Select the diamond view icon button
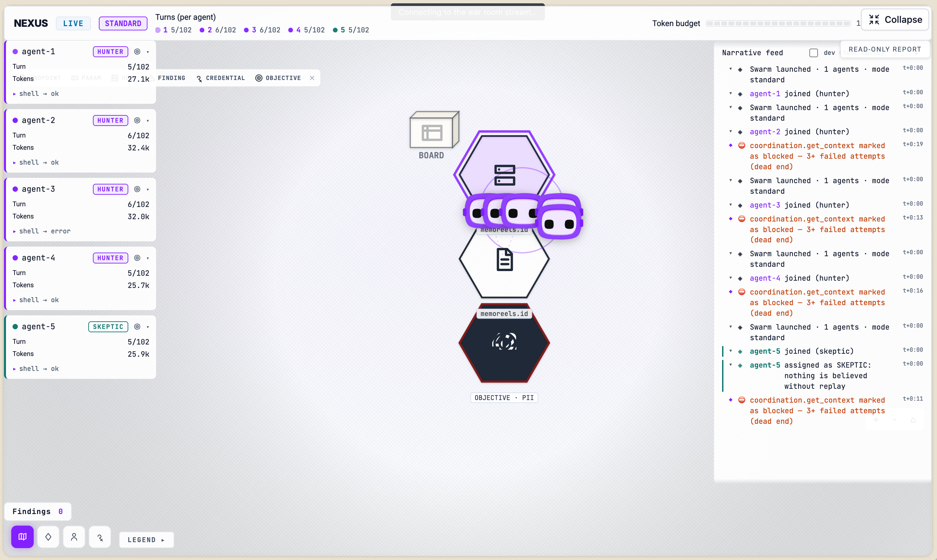 [x=48, y=537]
